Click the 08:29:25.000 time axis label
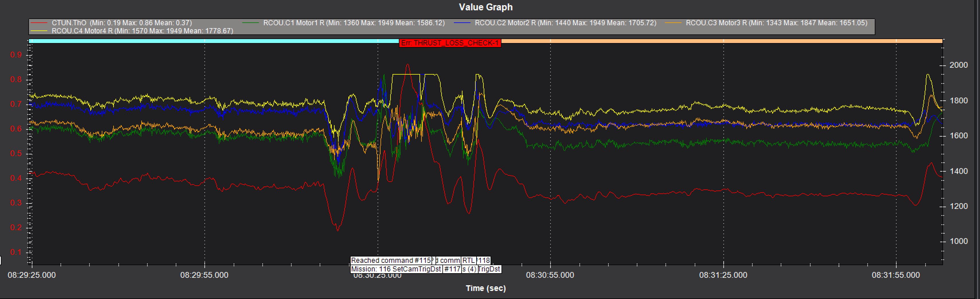This screenshot has width=980, height=299. [x=32, y=275]
